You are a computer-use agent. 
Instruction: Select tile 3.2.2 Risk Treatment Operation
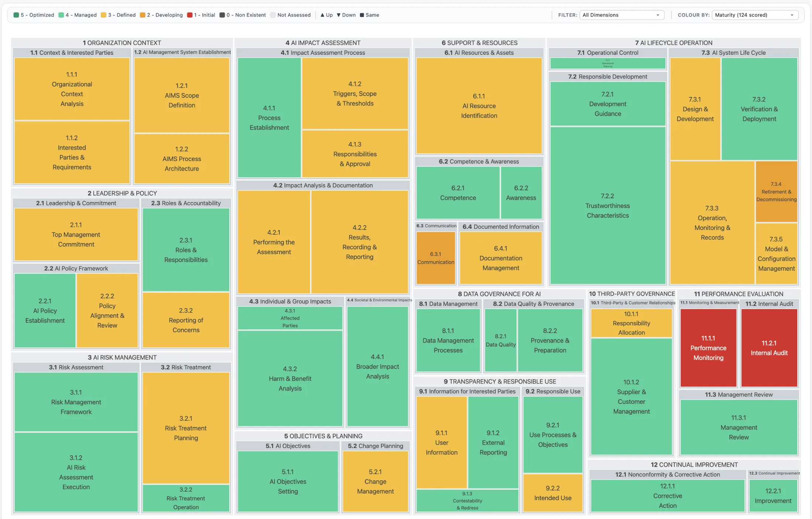pyautogui.click(x=186, y=498)
